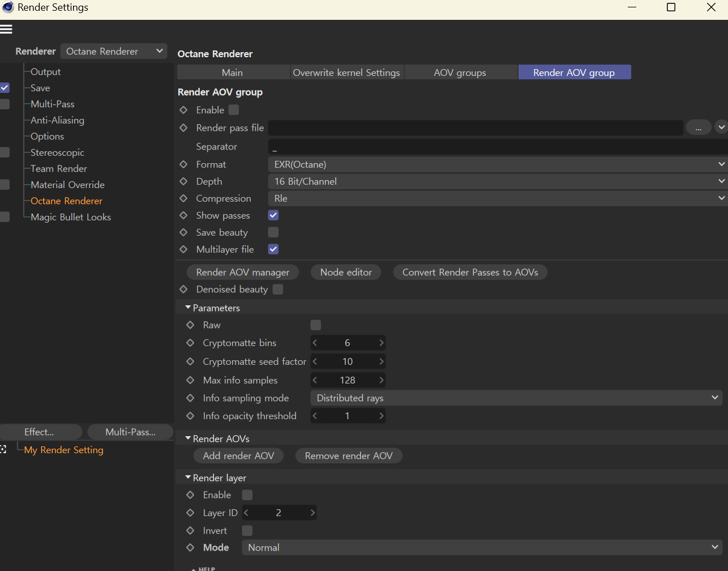This screenshot has width=728, height=571.
Task: Check the Invert checkbox
Action: pos(247,531)
